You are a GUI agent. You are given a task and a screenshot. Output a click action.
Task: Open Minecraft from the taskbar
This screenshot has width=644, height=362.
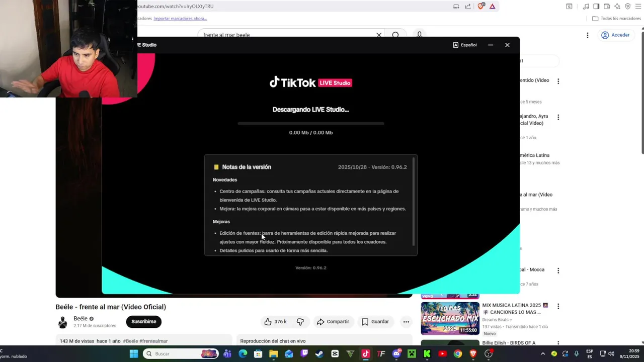(412, 354)
